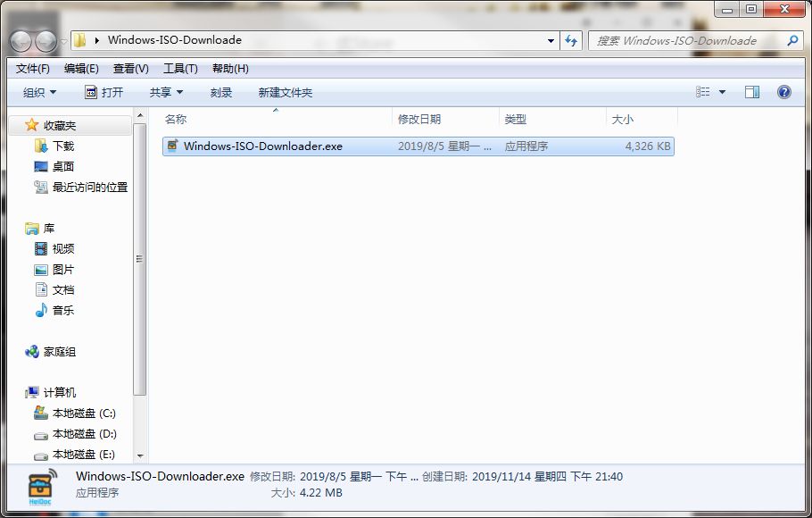Open 本地磁盘 (E:)
Screen dimensions: 812x518
[83, 455]
